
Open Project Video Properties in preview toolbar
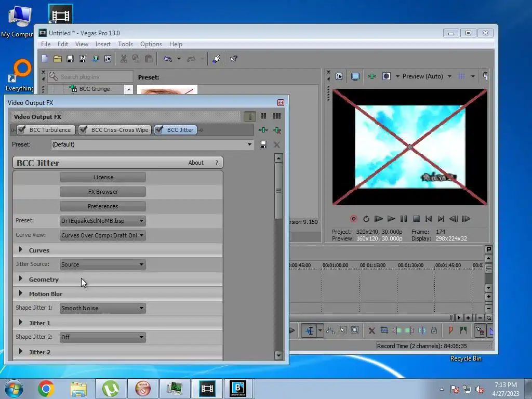(x=339, y=76)
